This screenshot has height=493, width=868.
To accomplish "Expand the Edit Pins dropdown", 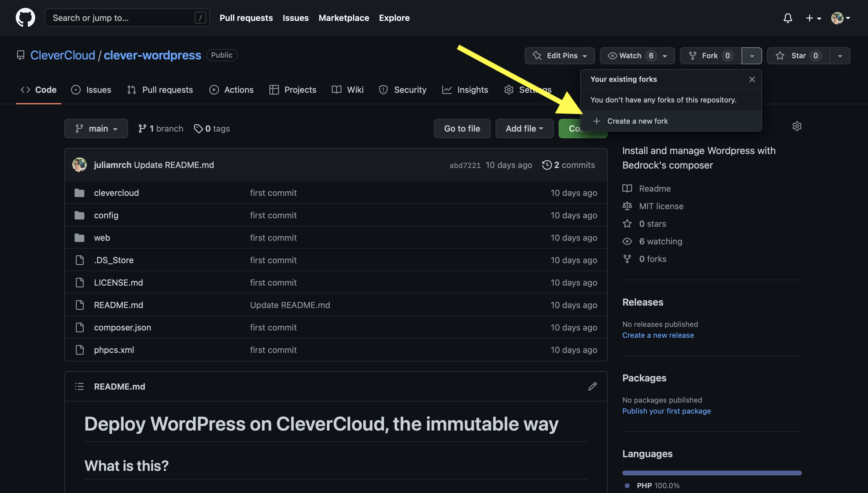I will click(x=560, y=55).
